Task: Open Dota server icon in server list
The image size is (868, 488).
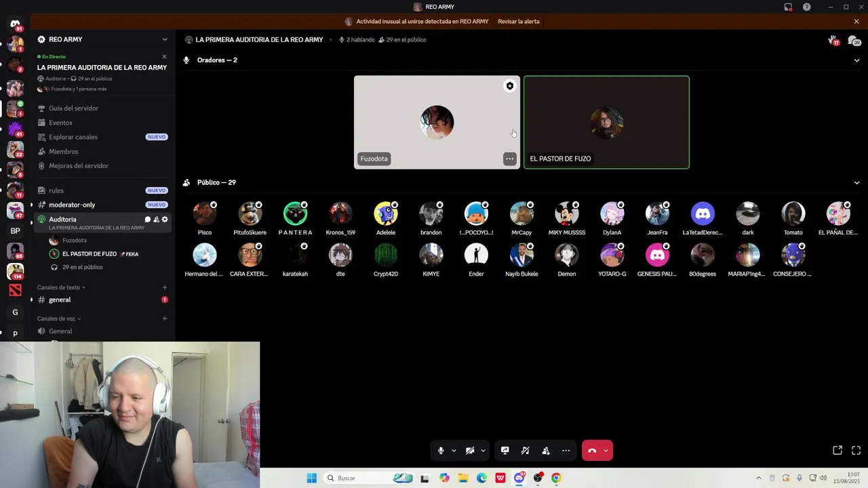Action: tap(16, 291)
